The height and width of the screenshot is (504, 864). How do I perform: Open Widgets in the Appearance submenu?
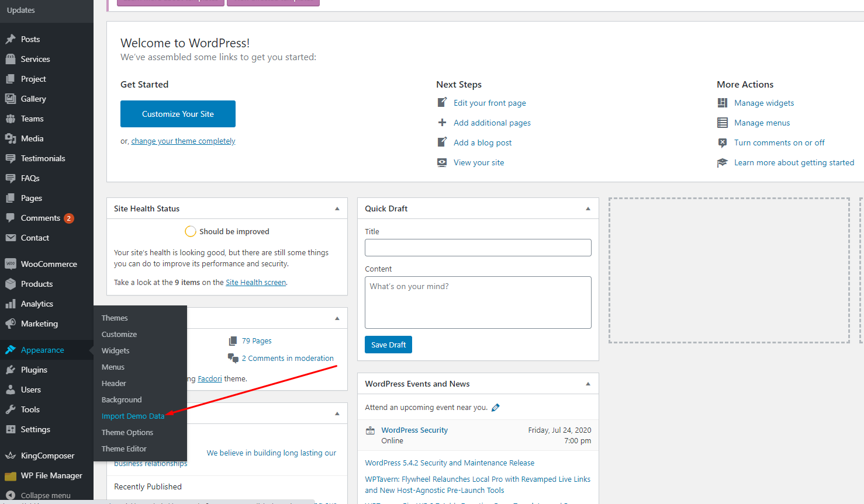(116, 351)
